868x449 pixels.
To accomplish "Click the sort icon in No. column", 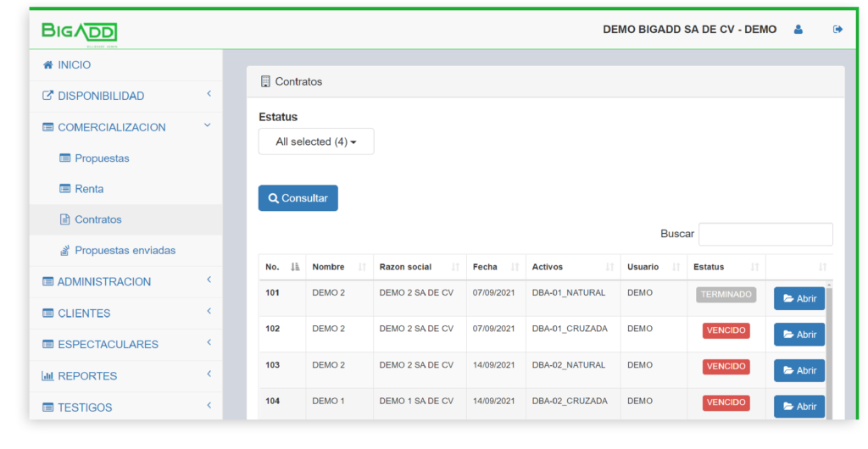I will point(295,267).
